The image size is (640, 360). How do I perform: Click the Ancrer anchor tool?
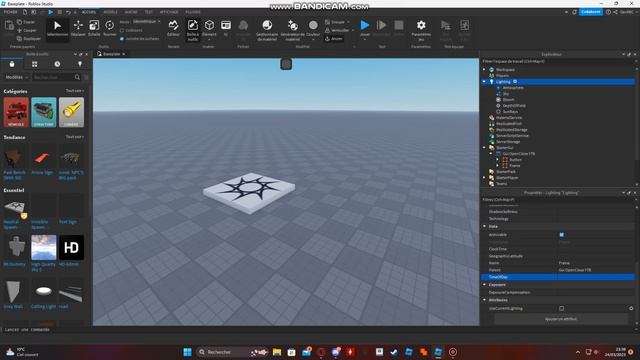(x=334, y=39)
